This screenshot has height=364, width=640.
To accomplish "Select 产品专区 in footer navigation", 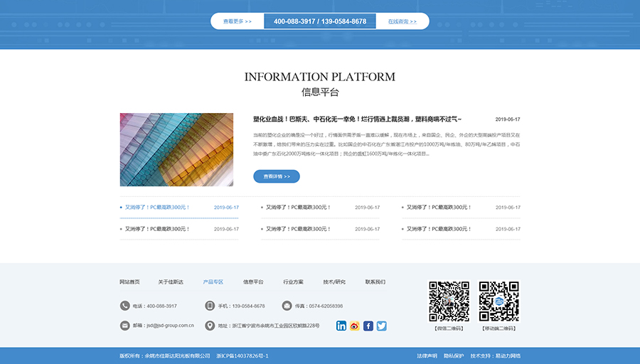I will click(x=213, y=282).
